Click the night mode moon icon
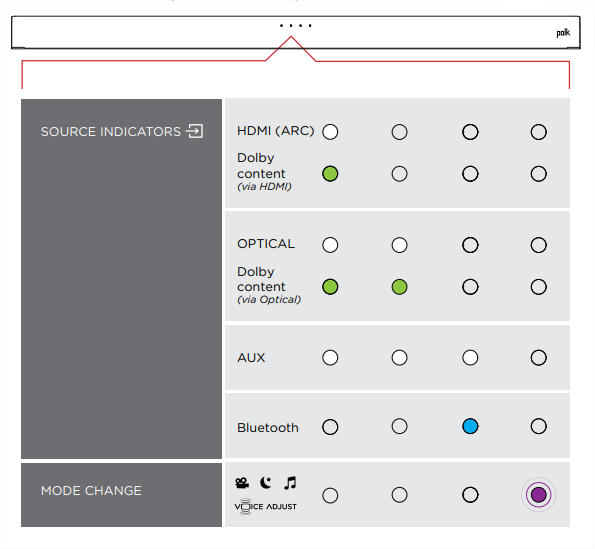Screen dimensions: 595x549 266,483
